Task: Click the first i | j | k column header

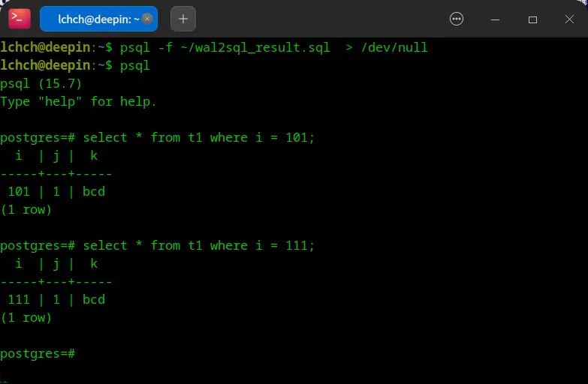Action: tap(56, 155)
